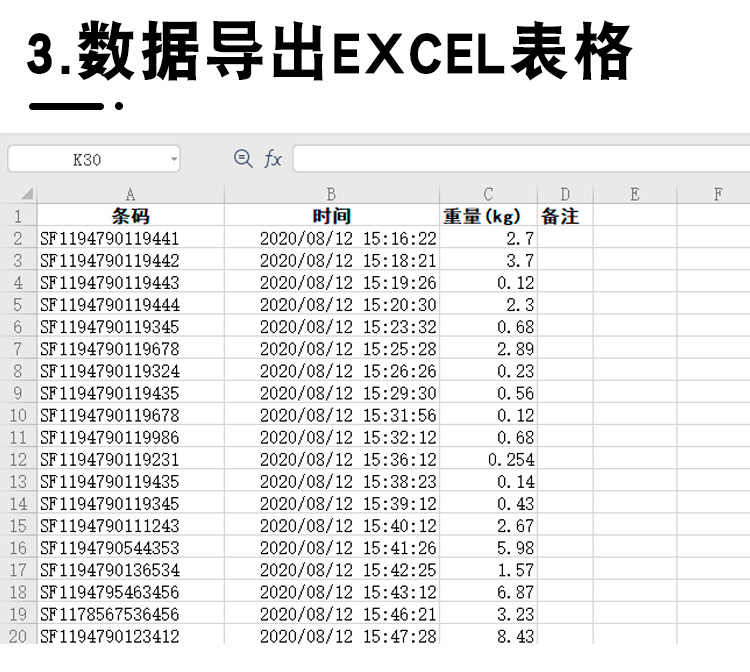Screen dimensions: 750x672
Task: Click the 重量(kg) header cell
Action: [488, 216]
